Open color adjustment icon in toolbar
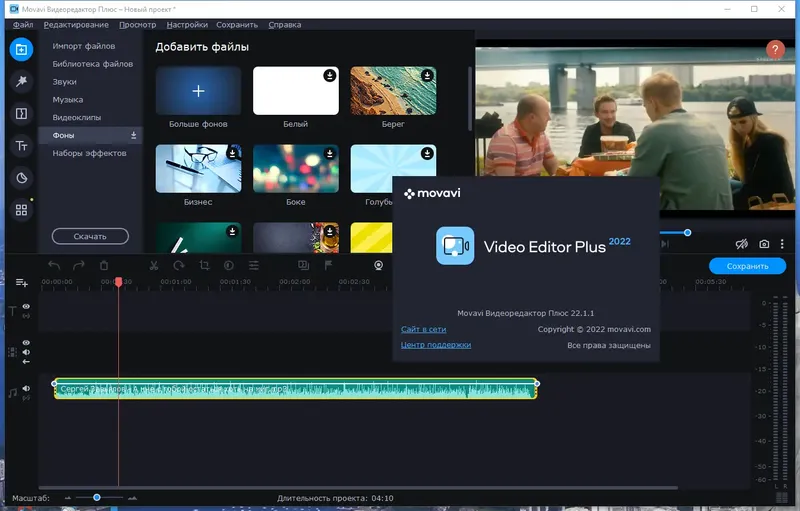 tap(229, 265)
